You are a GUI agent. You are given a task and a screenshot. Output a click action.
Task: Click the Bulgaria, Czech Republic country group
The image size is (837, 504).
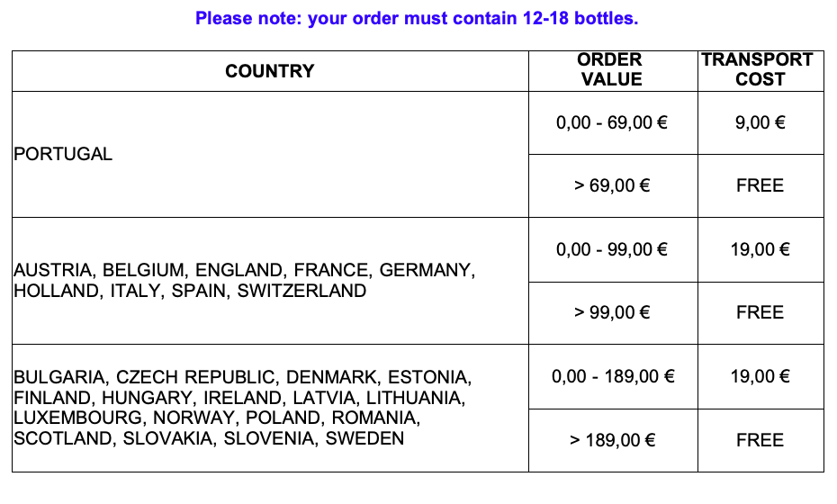click(x=270, y=409)
